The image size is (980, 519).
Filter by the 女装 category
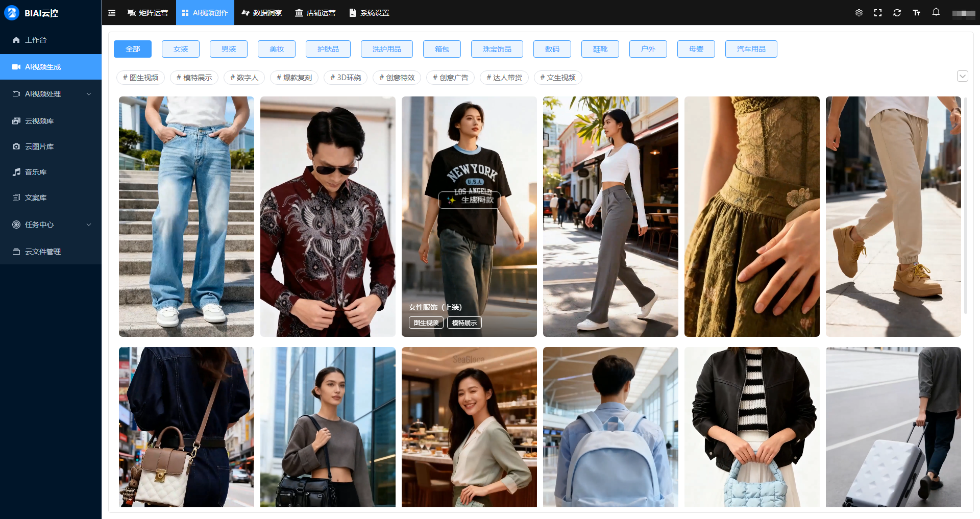point(181,49)
